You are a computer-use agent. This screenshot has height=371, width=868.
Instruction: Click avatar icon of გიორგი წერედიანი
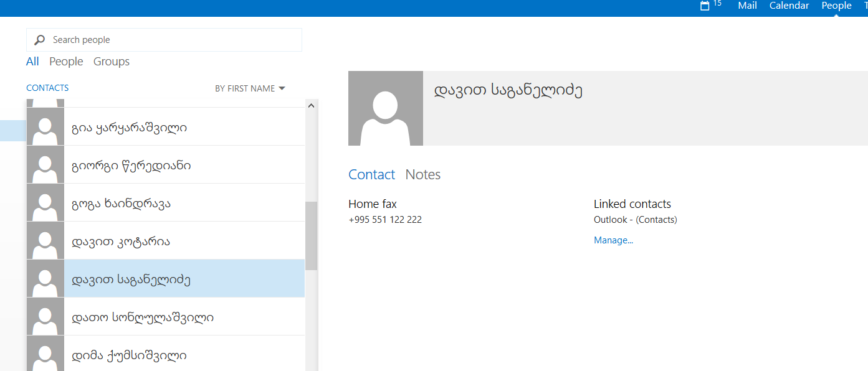(45, 165)
